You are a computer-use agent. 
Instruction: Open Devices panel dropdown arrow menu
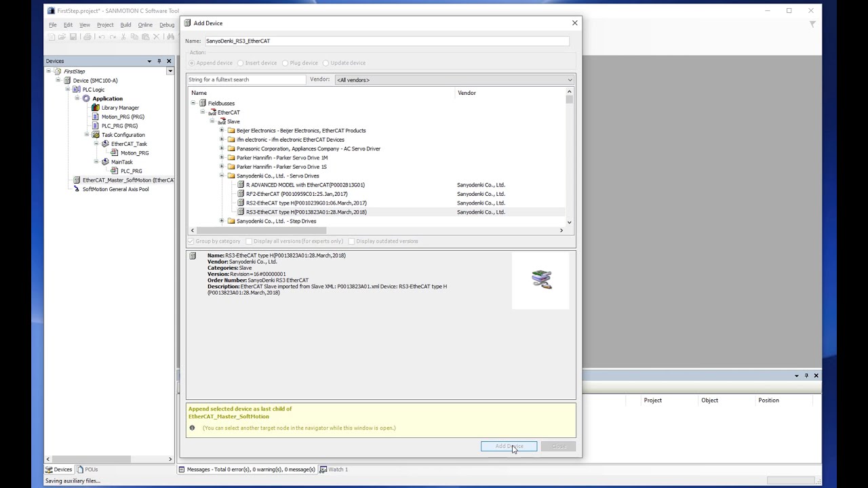tap(149, 61)
